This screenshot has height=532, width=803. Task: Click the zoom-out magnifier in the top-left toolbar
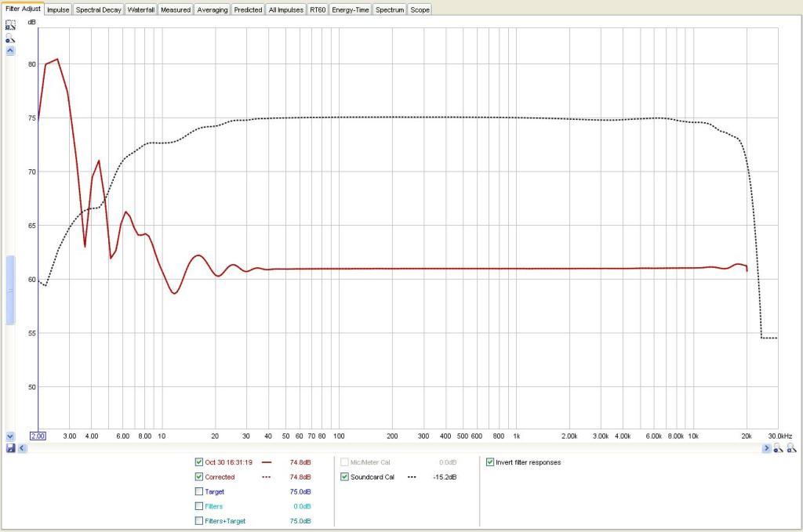point(10,38)
